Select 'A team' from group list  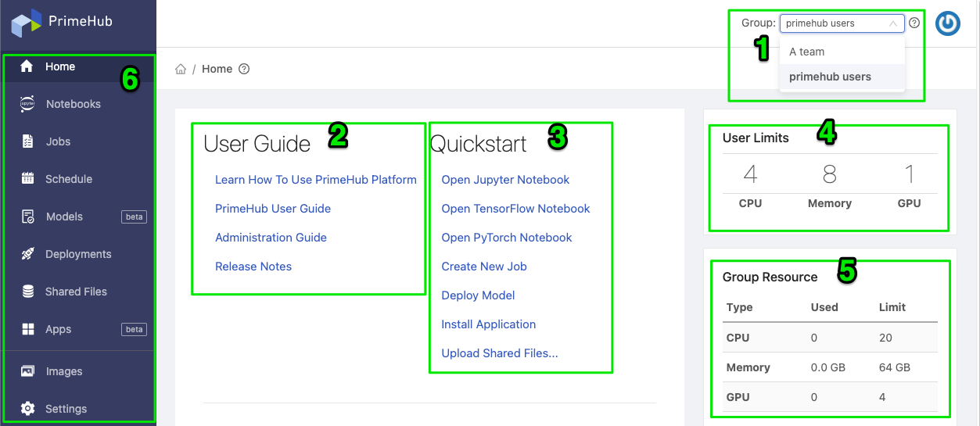(842, 52)
